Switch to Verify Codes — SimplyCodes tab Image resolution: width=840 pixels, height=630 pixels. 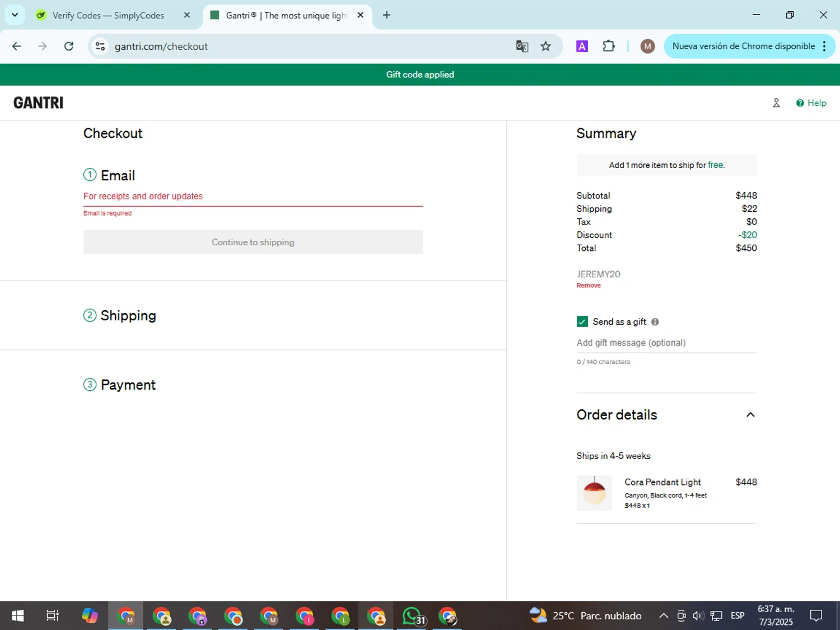tap(108, 15)
